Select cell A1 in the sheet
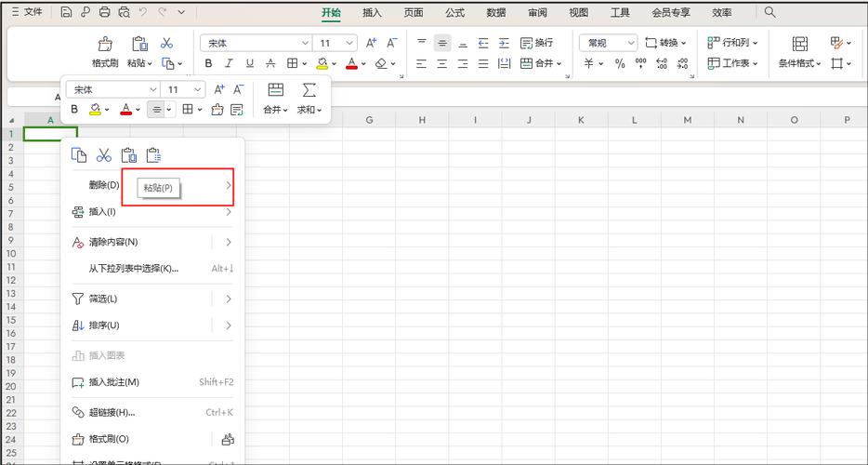Viewport: 868px width, 465px height. [x=50, y=134]
